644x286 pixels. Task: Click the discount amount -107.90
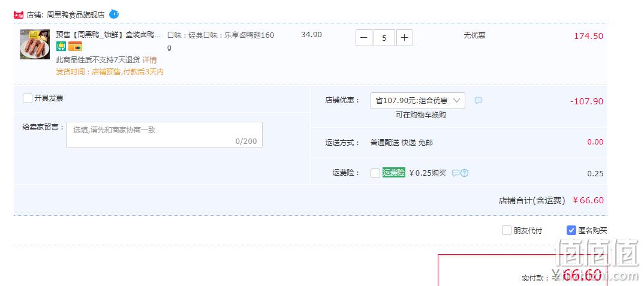pos(586,101)
